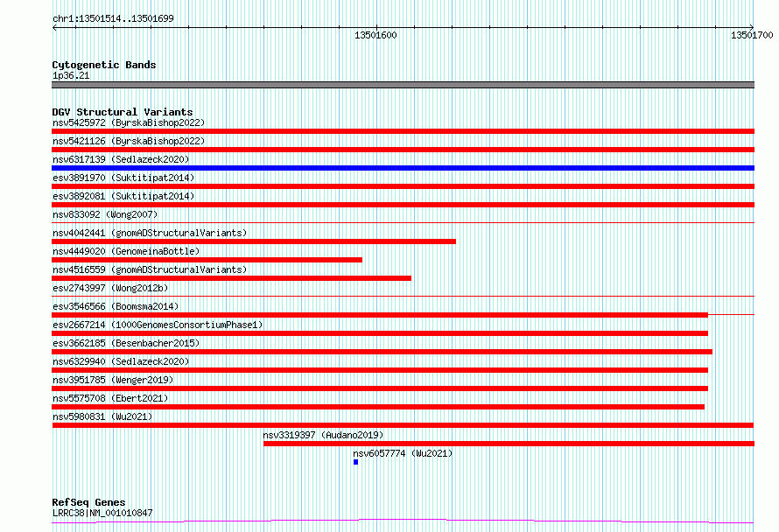Click the esv3662185 (Besenbacher2015) label
Image resolution: width=779 pixels, height=532 pixels.
click(126, 343)
